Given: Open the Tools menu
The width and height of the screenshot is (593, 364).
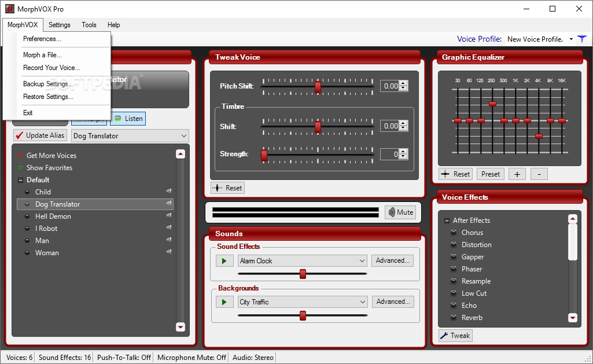Looking at the screenshot, I should pyautogui.click(x=89, y=25).
